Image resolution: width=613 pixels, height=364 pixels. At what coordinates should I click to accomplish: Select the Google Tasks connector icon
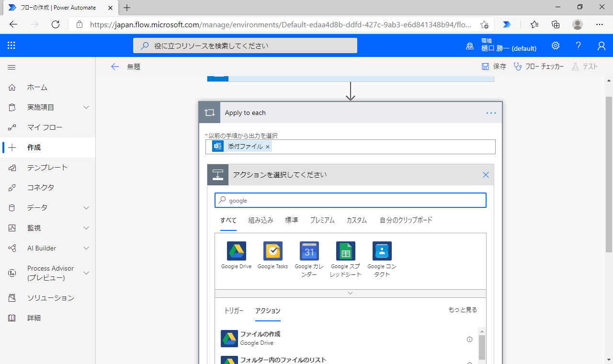tap(273, 251)
